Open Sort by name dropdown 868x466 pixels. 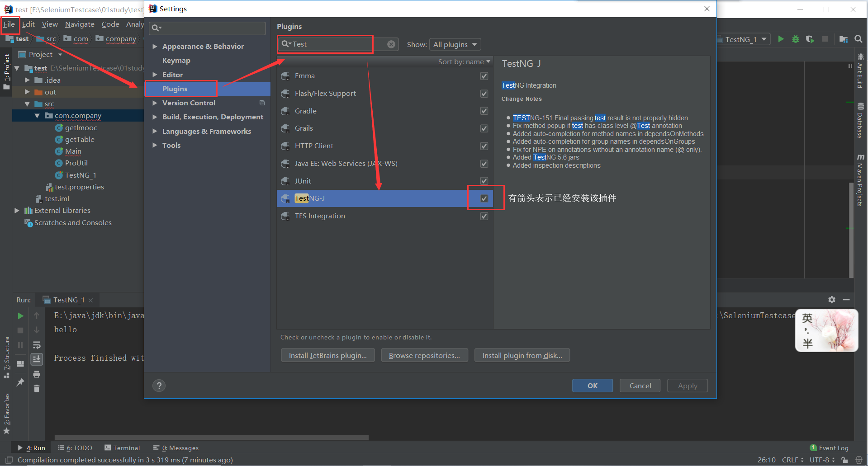pos(464,61)
